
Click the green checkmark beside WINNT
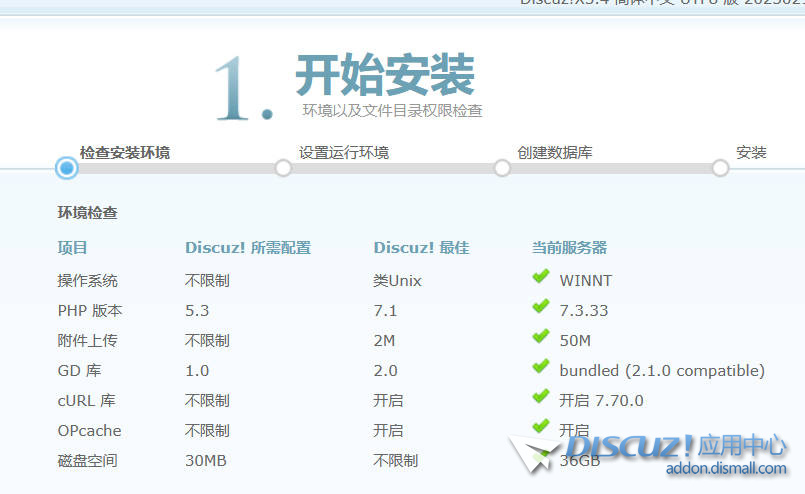[x=541, y=277]
